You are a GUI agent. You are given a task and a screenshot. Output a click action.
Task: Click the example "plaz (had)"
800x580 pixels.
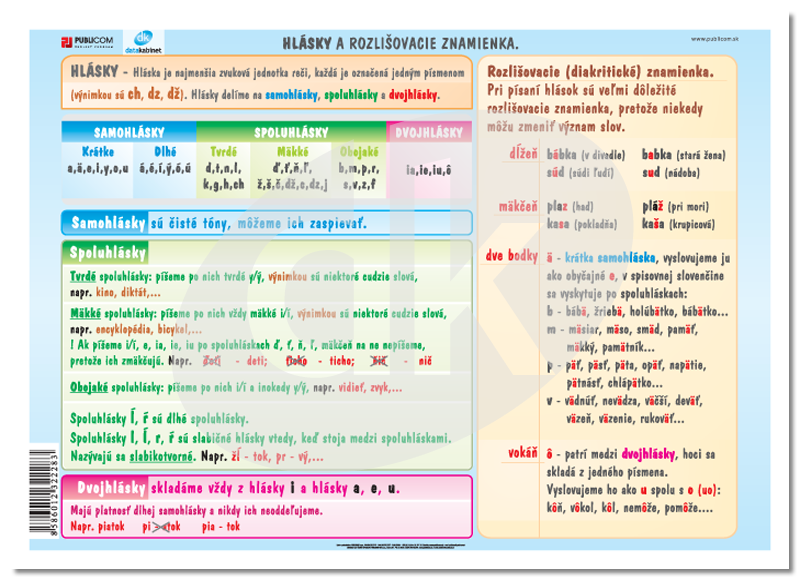coord(570,207)
